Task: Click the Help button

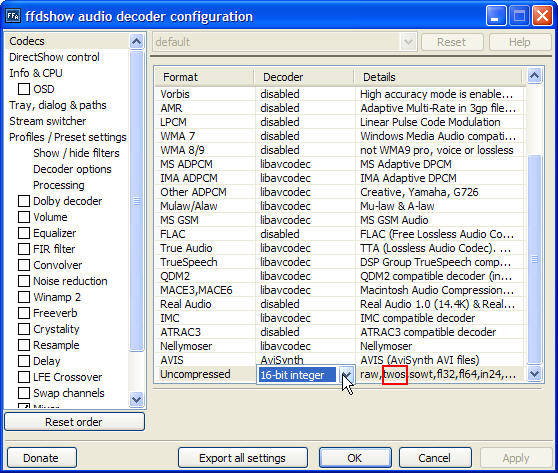Action: pos(520,42)
